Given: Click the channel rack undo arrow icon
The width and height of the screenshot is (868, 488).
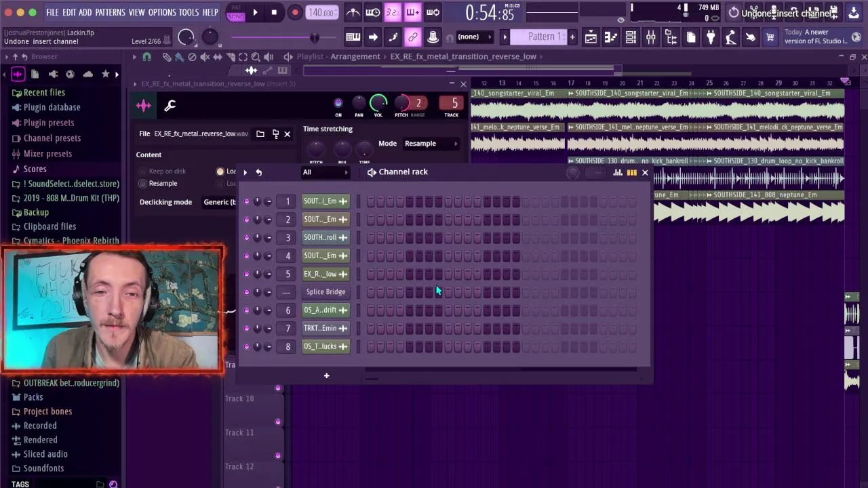Looking at the screenshot, I should pos(258,172).
